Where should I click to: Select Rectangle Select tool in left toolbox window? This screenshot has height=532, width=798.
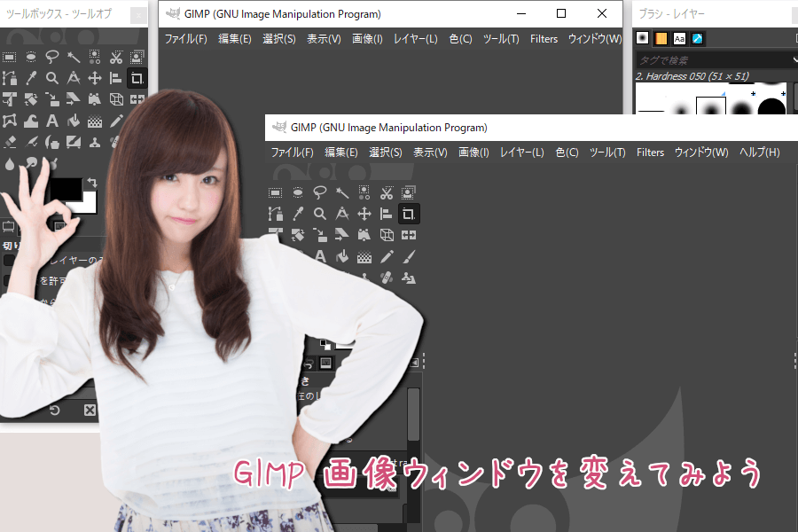9,57
